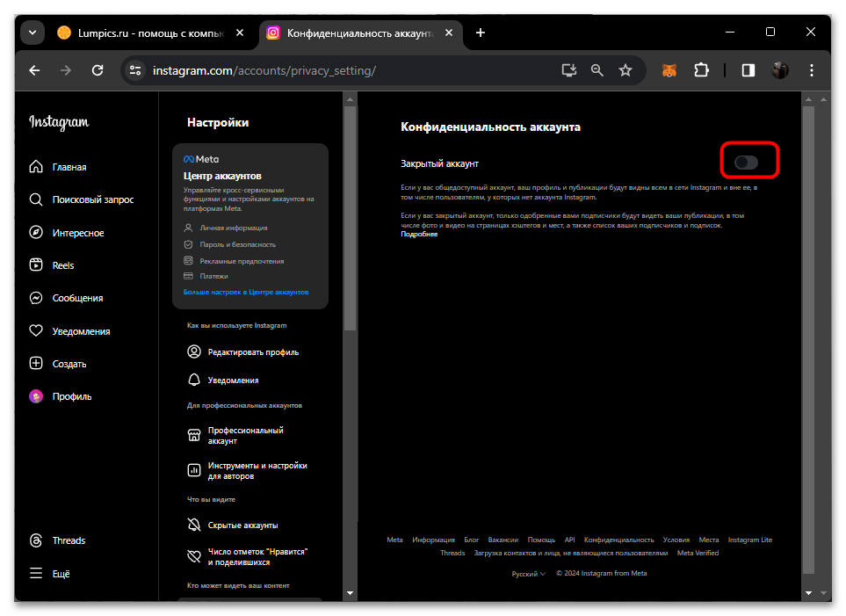
Task: Click Personal information in Accounts Center
Action: click(226, 228)
